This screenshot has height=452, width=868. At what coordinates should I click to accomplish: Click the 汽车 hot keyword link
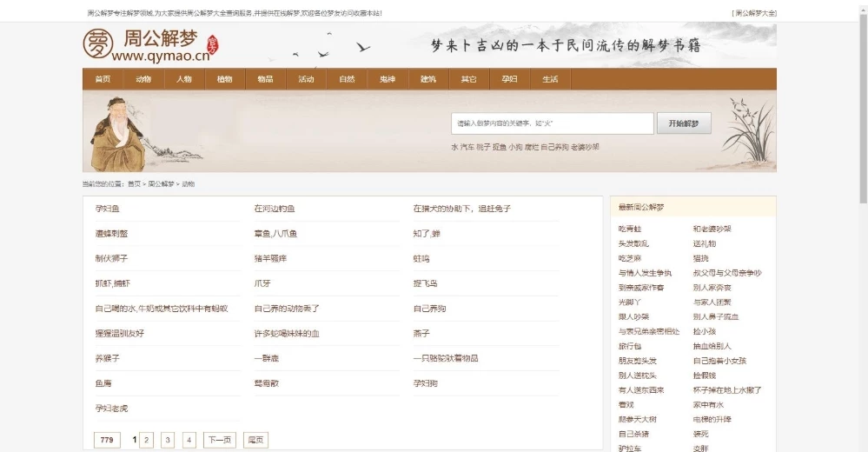(x=467, y=147)
